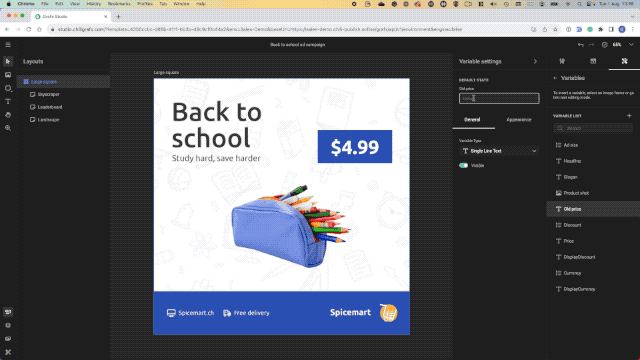Select the DisplayDiscount variable

593,257
